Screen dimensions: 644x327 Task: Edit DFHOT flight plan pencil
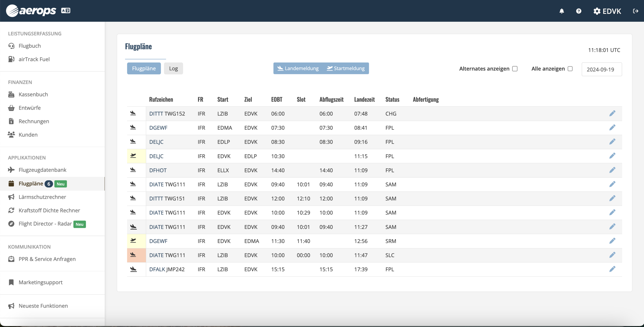click(x=612, y=170)
